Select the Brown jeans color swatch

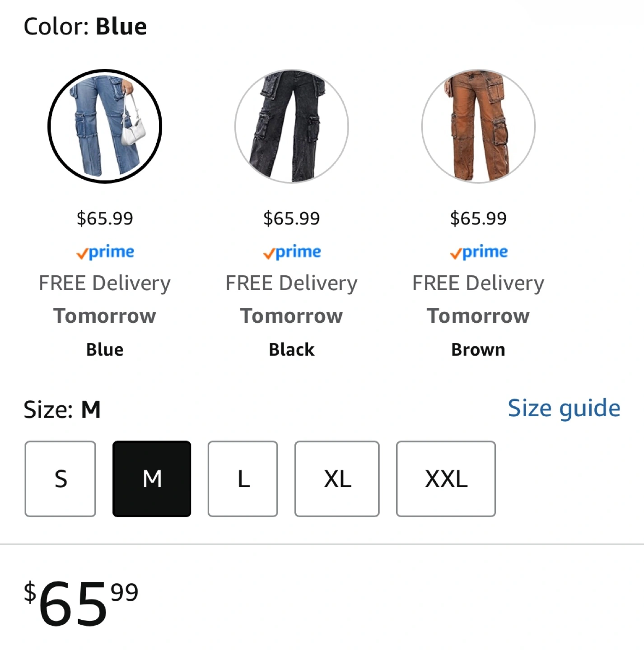tap(478, 126)
